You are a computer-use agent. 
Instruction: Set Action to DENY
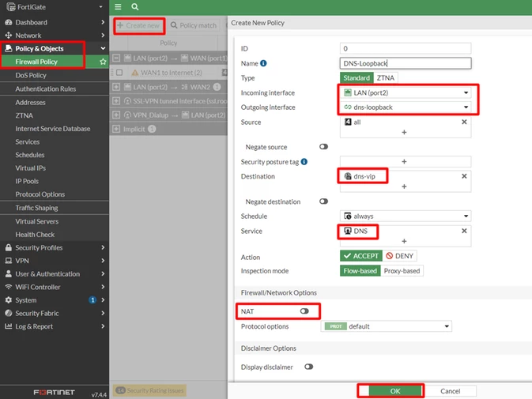[400, 256]
